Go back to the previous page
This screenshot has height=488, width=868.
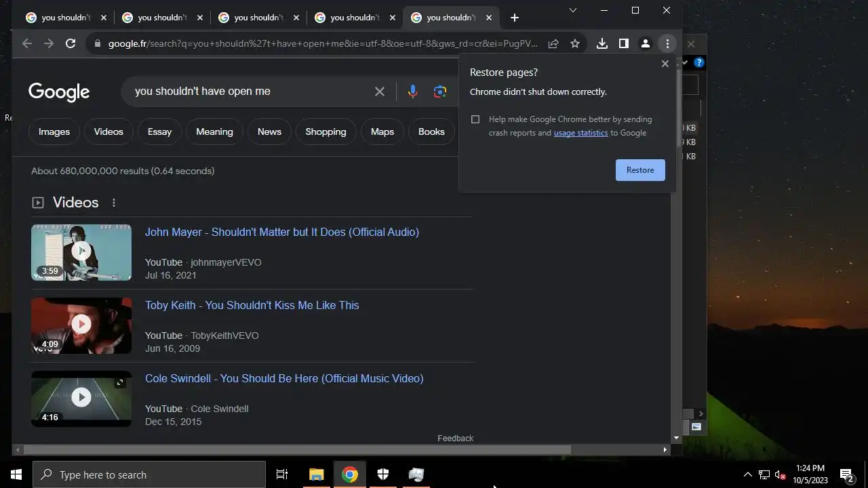(27, 43)
